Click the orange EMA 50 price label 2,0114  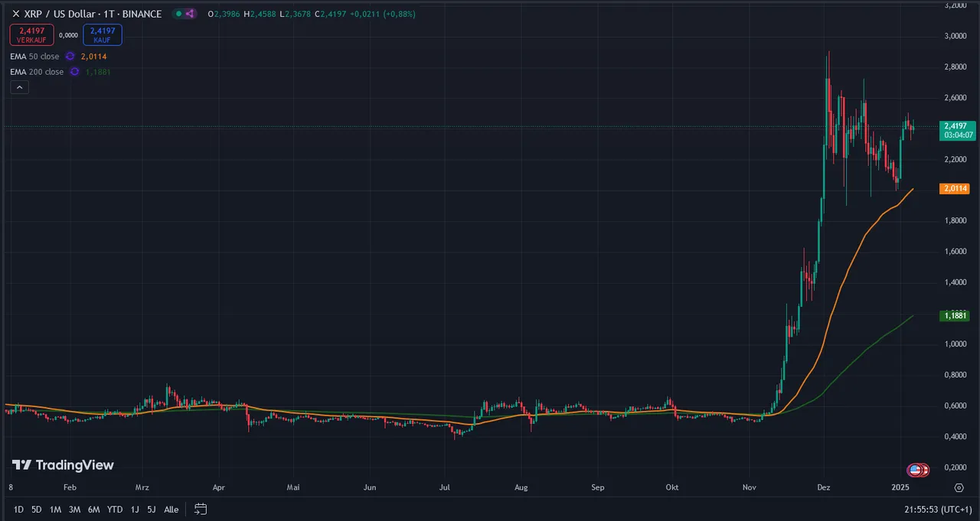(x=955, y=188)
